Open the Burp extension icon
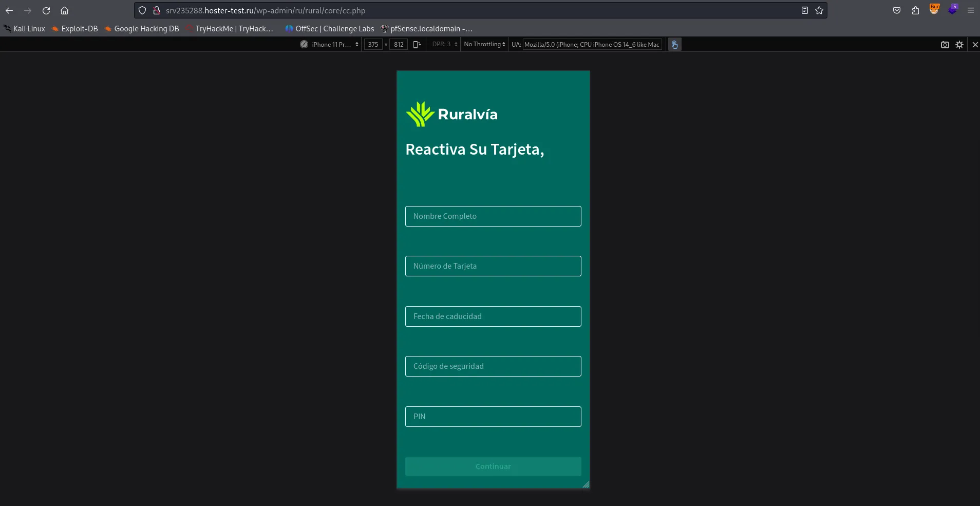This screenshot has width=980, height=506. click(934, 10)
